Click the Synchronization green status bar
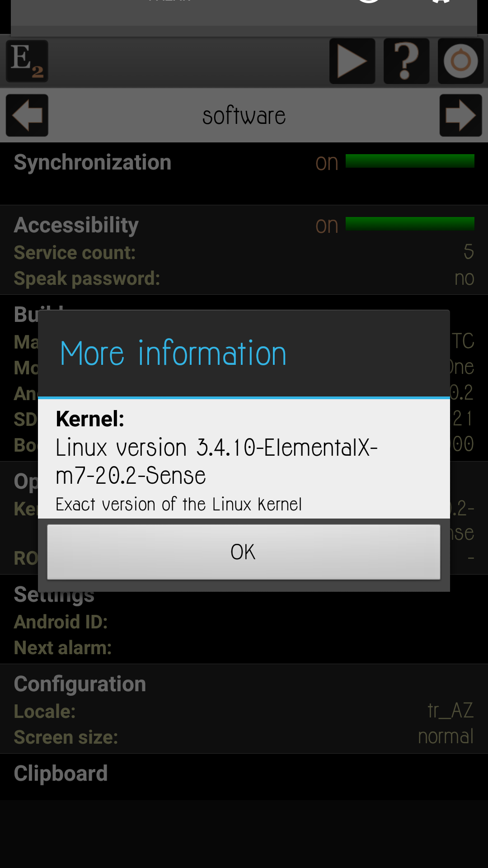 pos(410,161)
